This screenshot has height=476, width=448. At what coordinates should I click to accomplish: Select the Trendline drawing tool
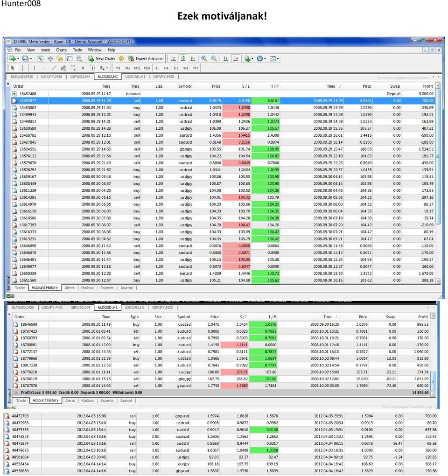(54, 68)
